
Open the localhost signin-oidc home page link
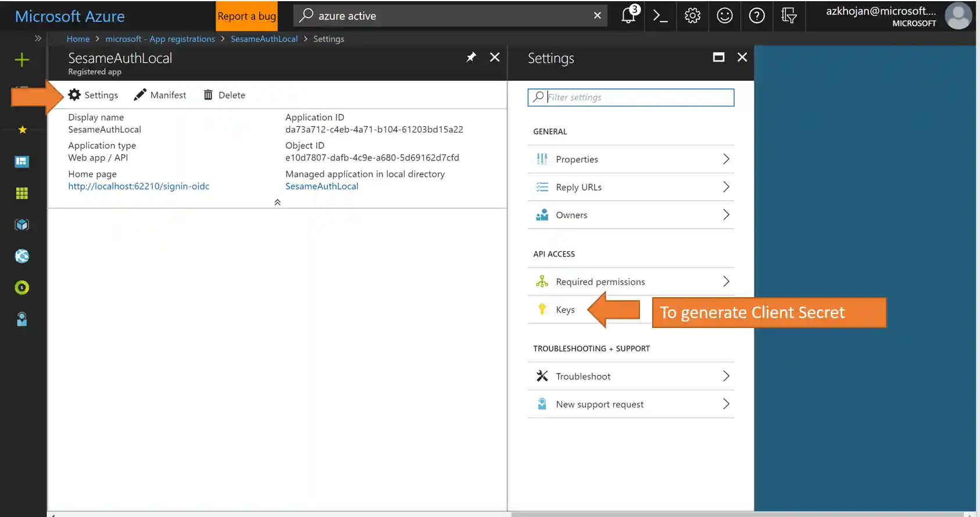point(139,186)
